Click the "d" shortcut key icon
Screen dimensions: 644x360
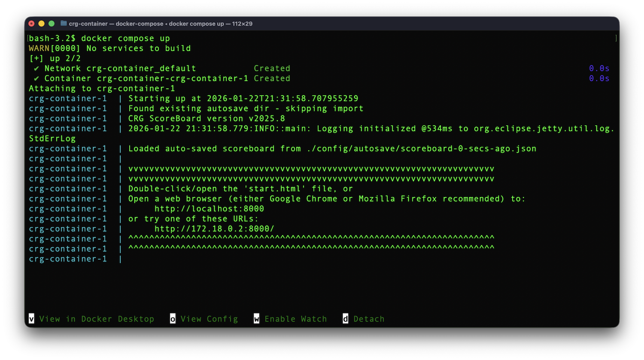coord(345,318)
